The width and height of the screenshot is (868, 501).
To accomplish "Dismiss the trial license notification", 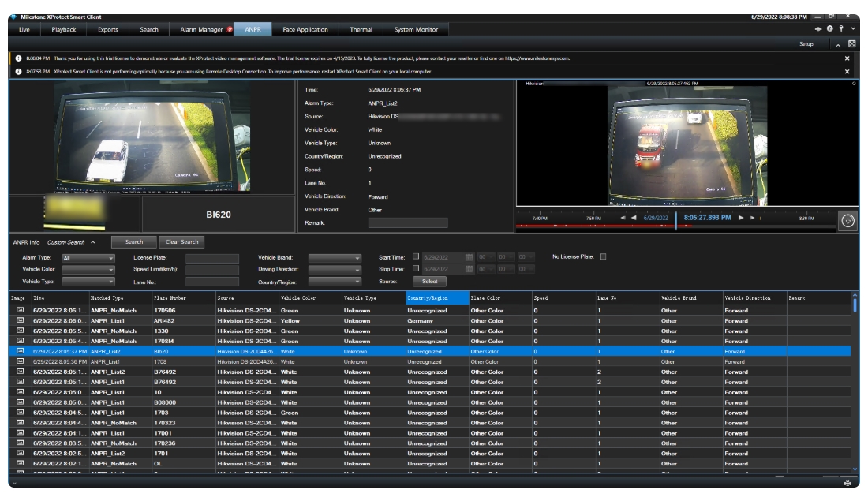I will point(847,58).
